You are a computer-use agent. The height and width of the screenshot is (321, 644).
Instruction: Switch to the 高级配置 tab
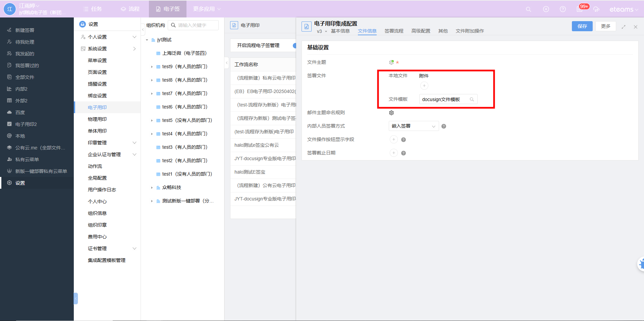(421, 31)
